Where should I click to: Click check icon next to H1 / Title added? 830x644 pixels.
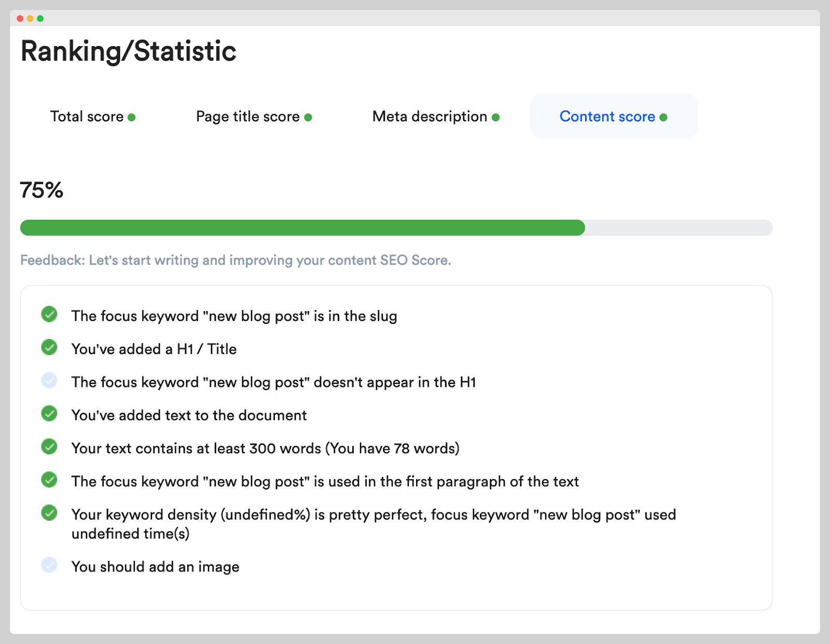coord(49,347)
